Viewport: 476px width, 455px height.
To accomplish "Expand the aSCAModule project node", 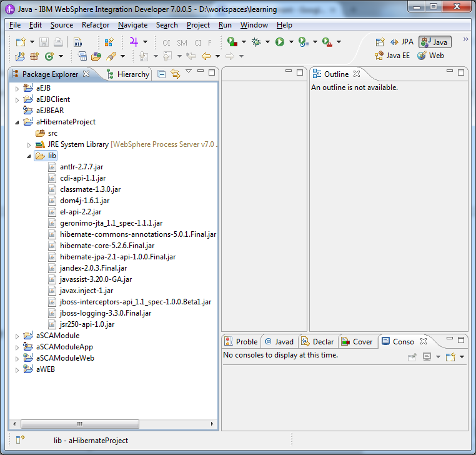I will pyautogui.click(x=17, y=336).
